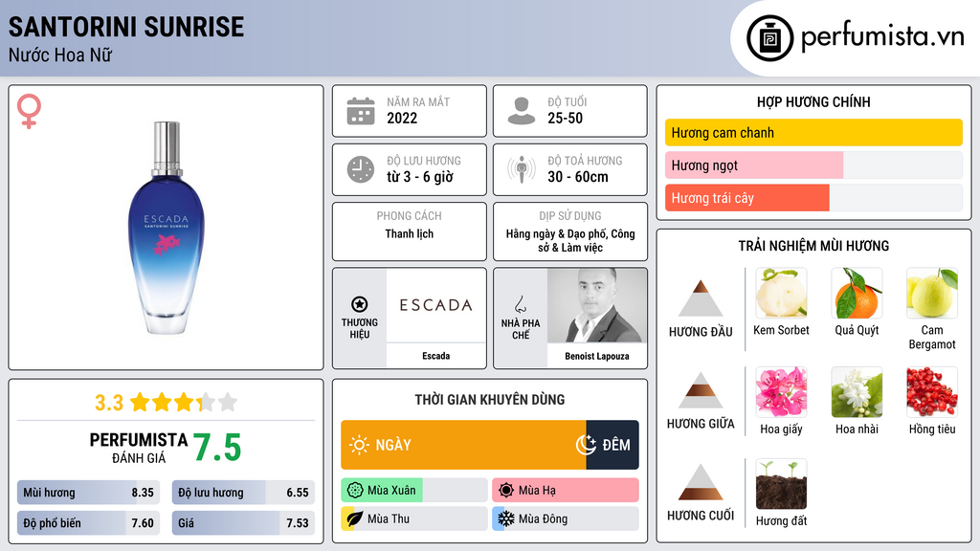Select the Mùa Xuân season bar
This screenshot has height=551, width=980.
[x=413, y=490]
